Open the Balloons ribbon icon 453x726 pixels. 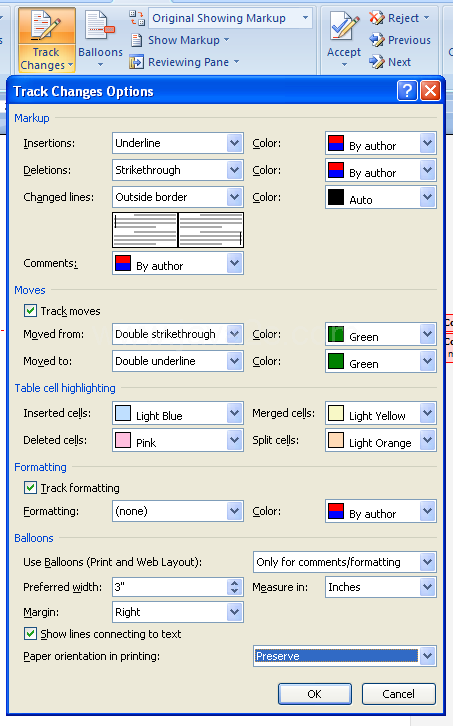(100, 39)
